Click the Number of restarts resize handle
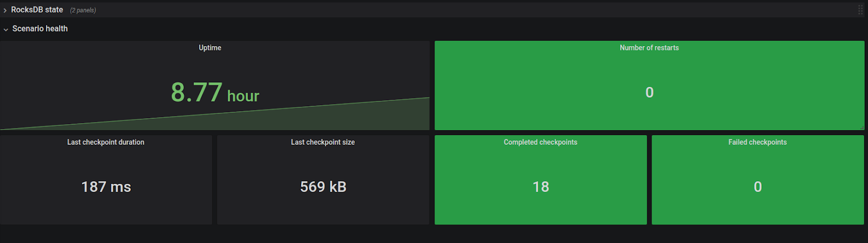The image size is (868, 243). [x=861, y=127]
